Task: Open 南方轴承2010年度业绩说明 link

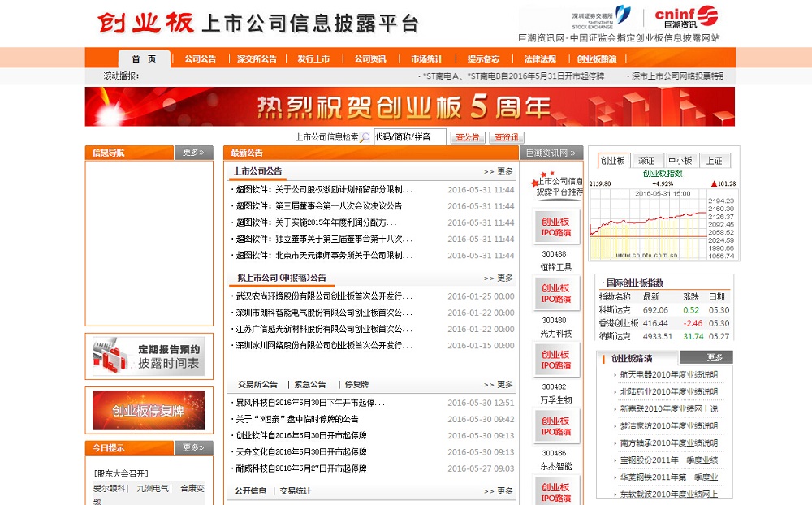Action: pyautogui.click(x=668, y=442)
